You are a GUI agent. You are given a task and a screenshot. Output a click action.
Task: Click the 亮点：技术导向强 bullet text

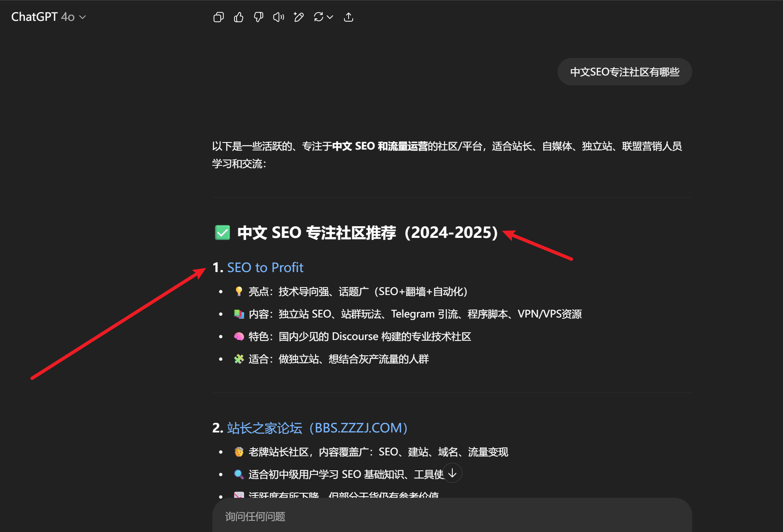358,292
